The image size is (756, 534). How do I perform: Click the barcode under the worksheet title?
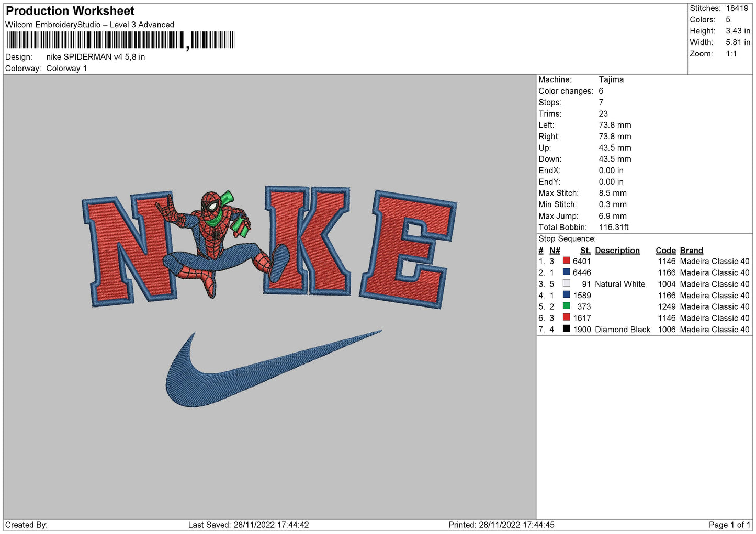click(121, 40)
